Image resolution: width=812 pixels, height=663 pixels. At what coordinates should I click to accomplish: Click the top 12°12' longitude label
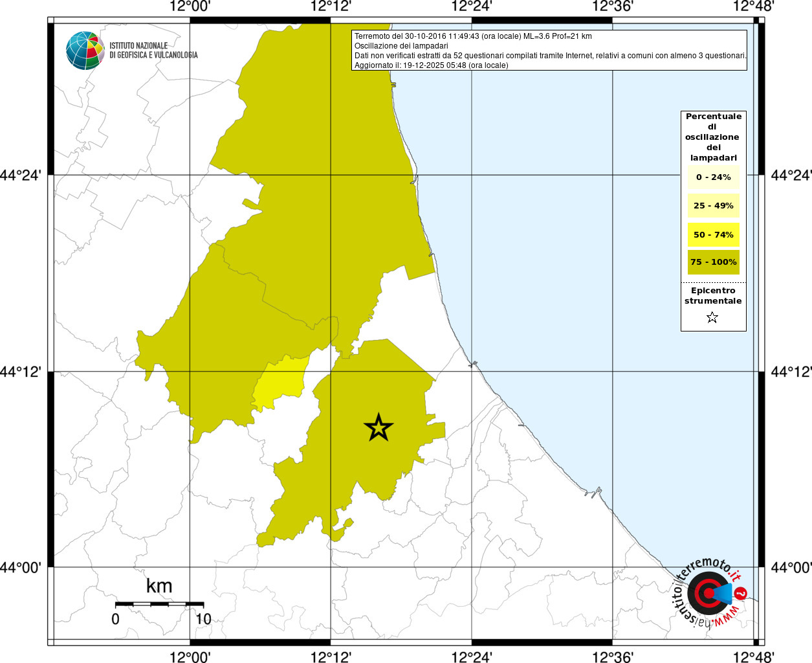pos(331,6)
